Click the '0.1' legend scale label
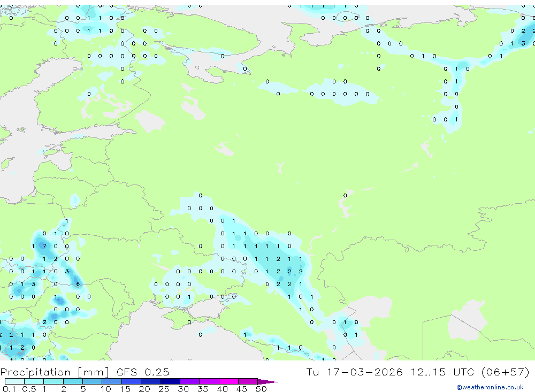535x392 pixels. pyautogui.click(x=9, y=389)
